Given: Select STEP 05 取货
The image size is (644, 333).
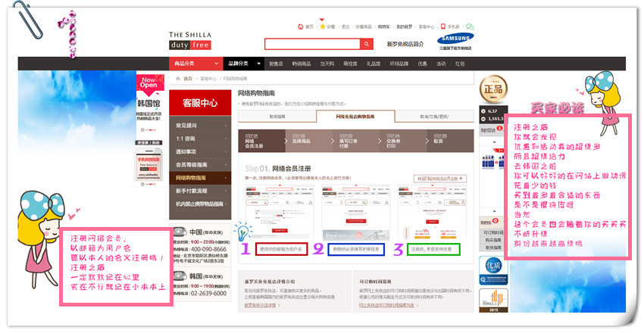Looking at the screenshot, I should 451,141.
